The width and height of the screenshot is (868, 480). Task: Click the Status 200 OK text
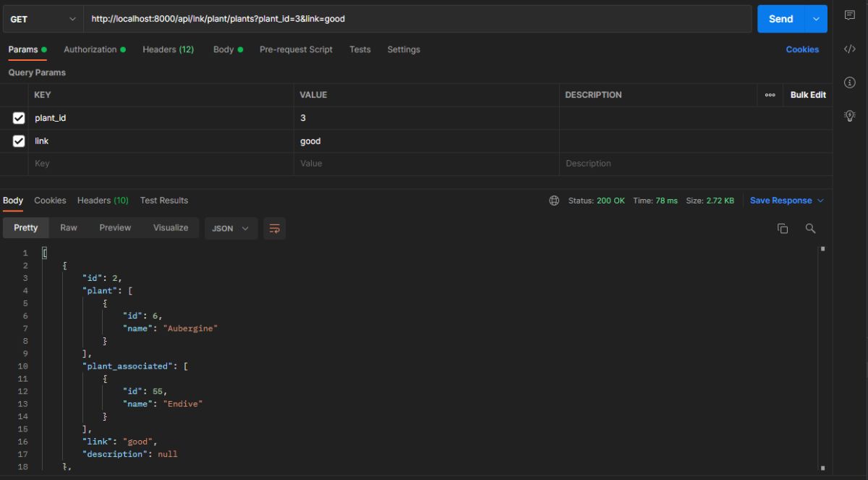point(597,201)
